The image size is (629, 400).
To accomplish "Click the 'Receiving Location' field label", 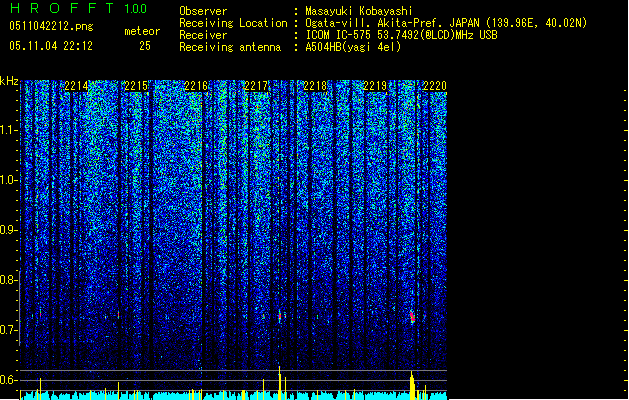I will point(233,23).
